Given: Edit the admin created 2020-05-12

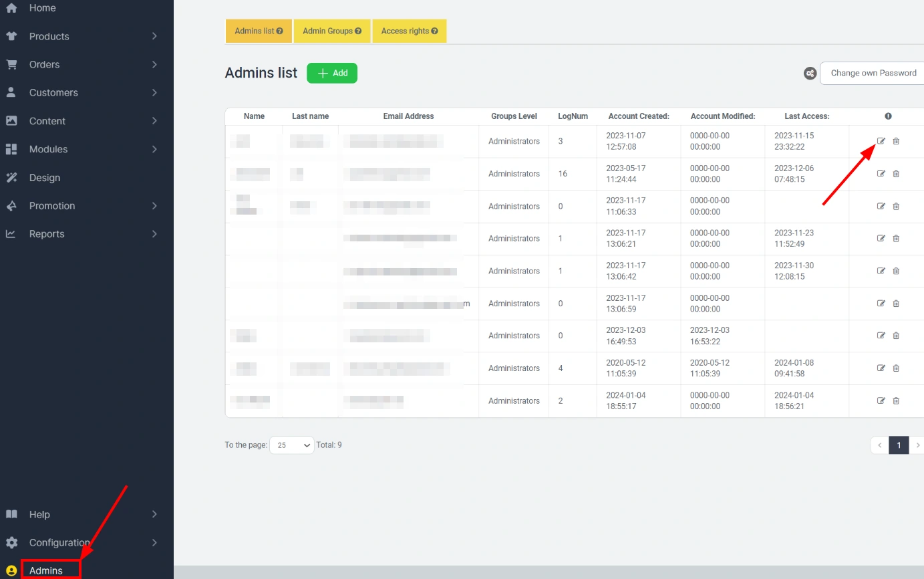Looking at the screenshot, I should point(881,368).
